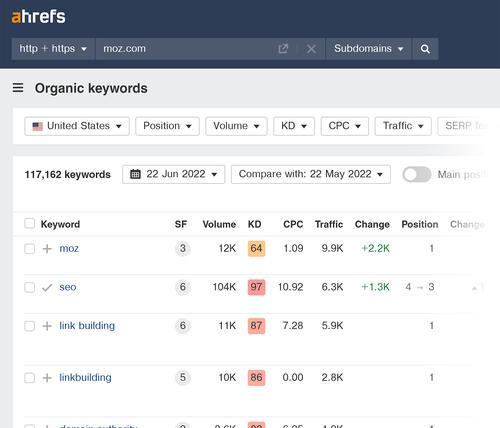Open the United States country dropdown
Image resolution: width=500 pixels, height=428 pixels.
77,126
